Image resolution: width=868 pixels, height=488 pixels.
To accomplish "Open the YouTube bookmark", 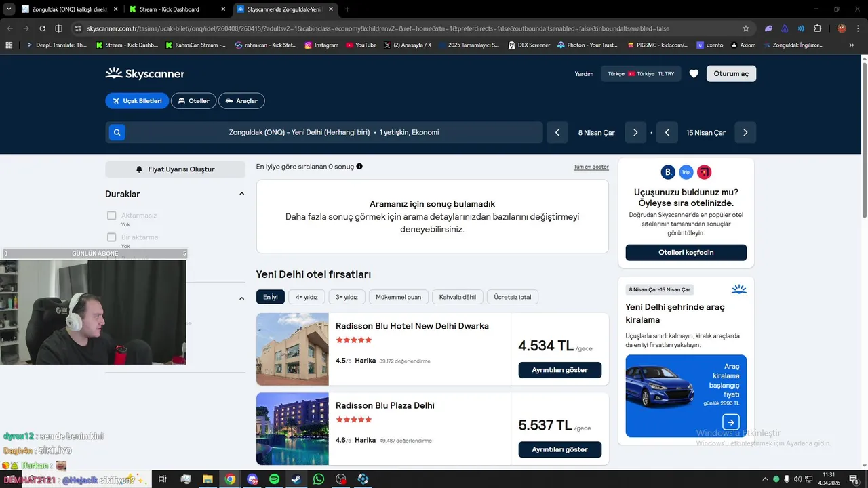I will pos(361,45).
